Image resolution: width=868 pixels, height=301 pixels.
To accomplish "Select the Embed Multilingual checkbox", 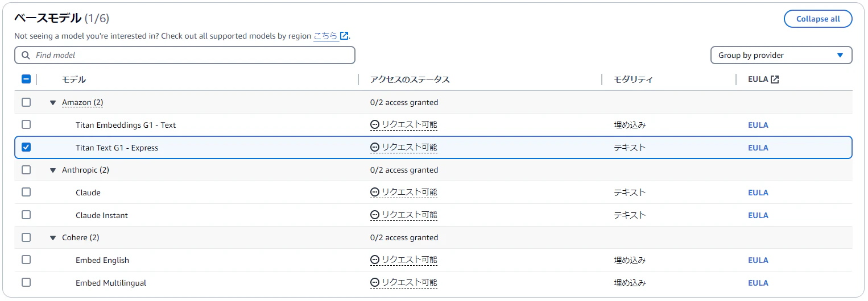I will tap(26, 282).
